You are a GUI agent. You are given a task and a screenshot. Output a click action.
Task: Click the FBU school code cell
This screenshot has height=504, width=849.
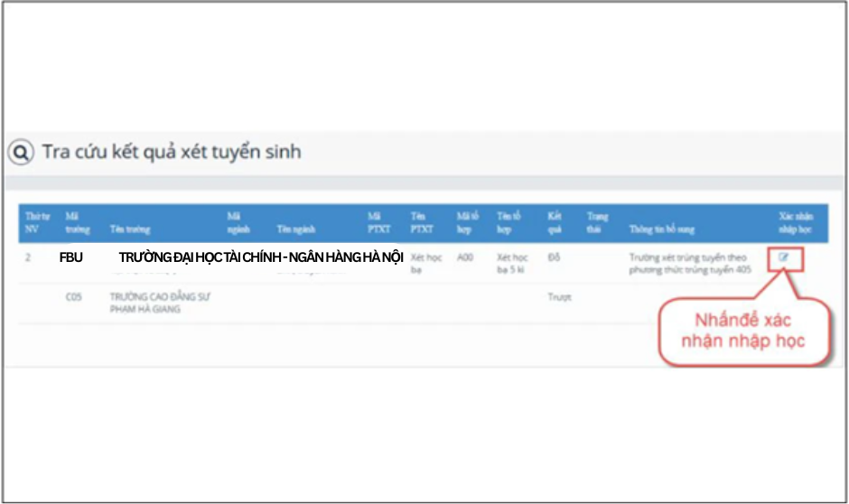click(x=71, y=257)
